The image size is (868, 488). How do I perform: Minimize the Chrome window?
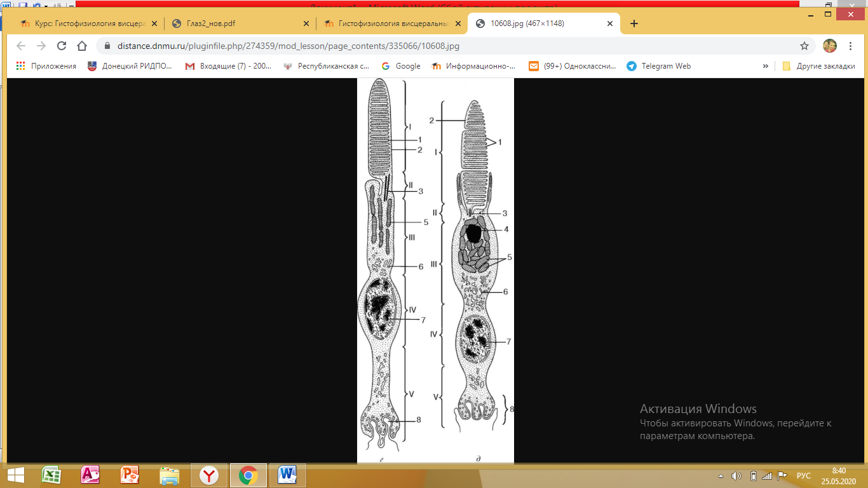pos(810,14)
